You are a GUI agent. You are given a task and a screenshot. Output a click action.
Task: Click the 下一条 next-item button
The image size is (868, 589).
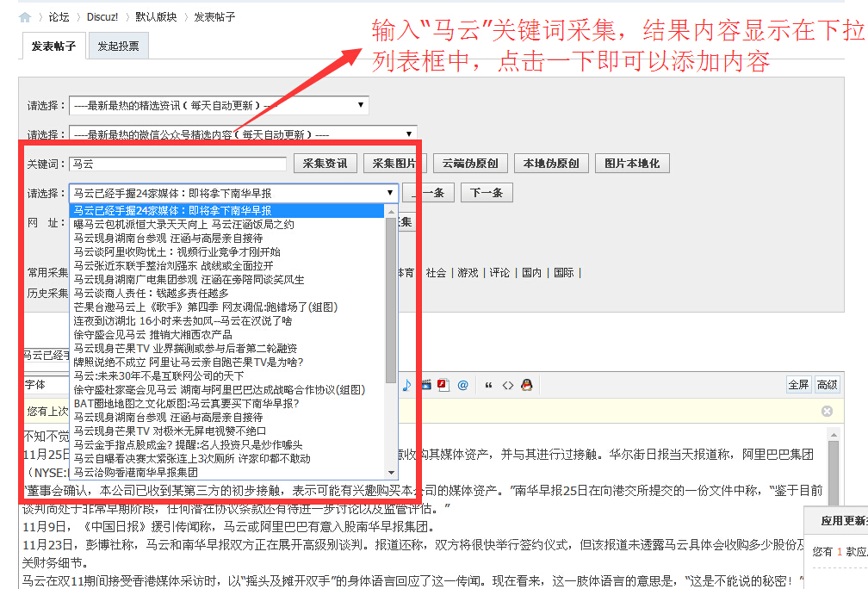point(487,191)
